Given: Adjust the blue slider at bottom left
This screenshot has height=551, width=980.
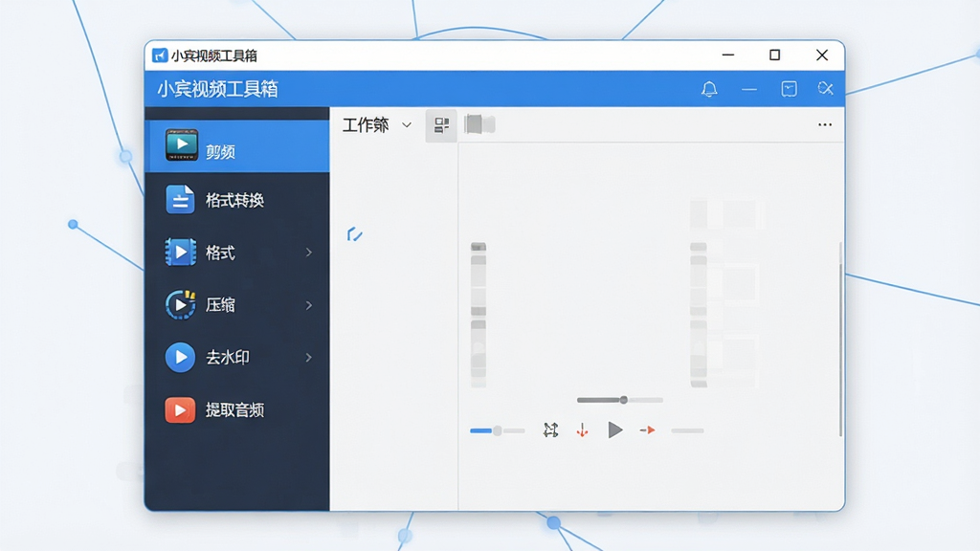Looking at the screenshot, I should (498, 430).
